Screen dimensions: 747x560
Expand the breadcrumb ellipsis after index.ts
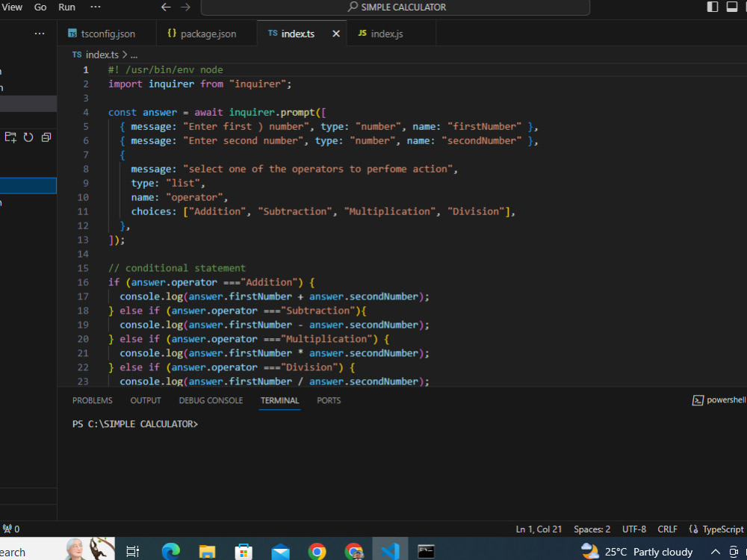pos(134,55)
